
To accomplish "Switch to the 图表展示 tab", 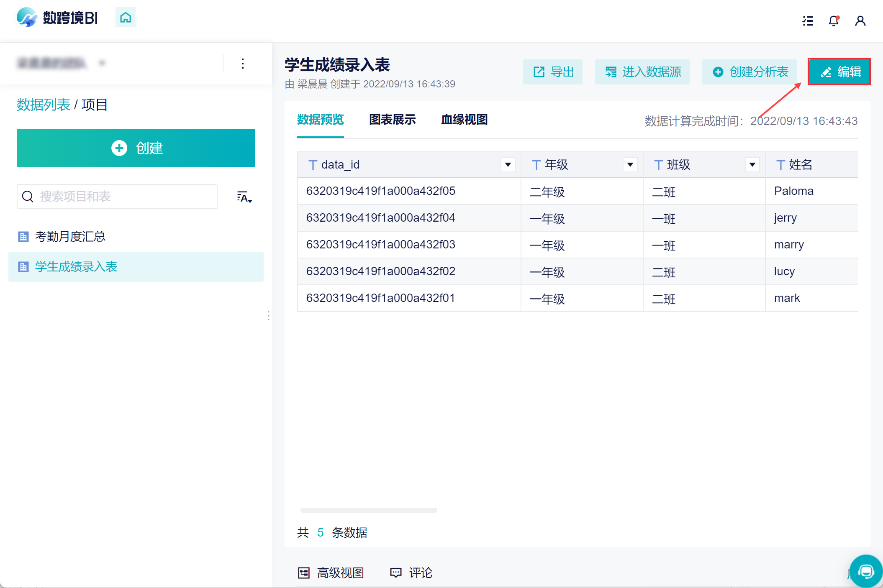I will 392,120.
